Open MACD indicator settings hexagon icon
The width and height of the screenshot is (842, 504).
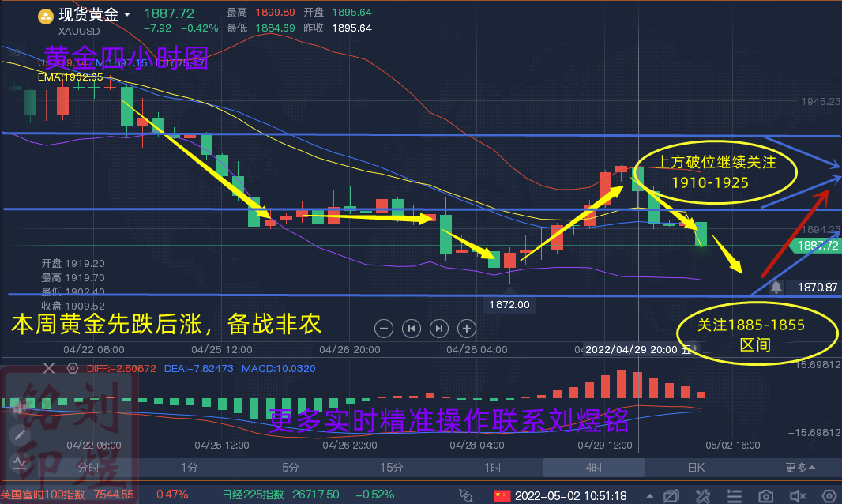click(73, 368)
